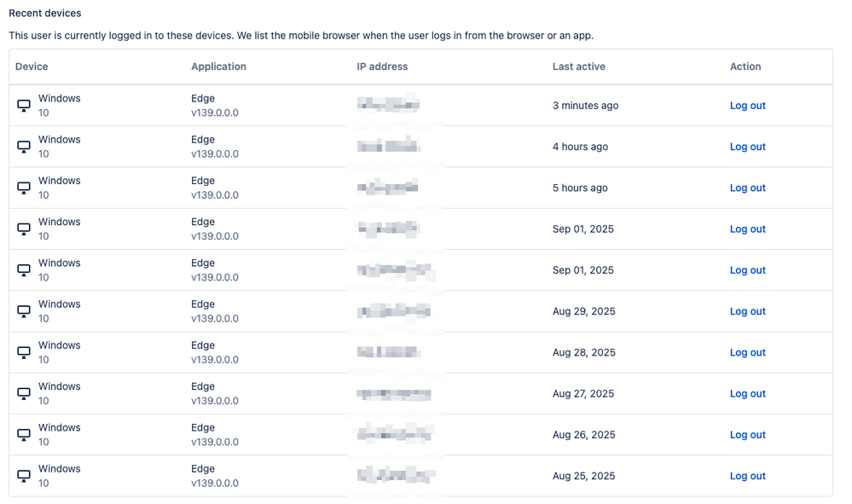
Task: Log out the Aug 26, 2025 device
Action: 747,434
